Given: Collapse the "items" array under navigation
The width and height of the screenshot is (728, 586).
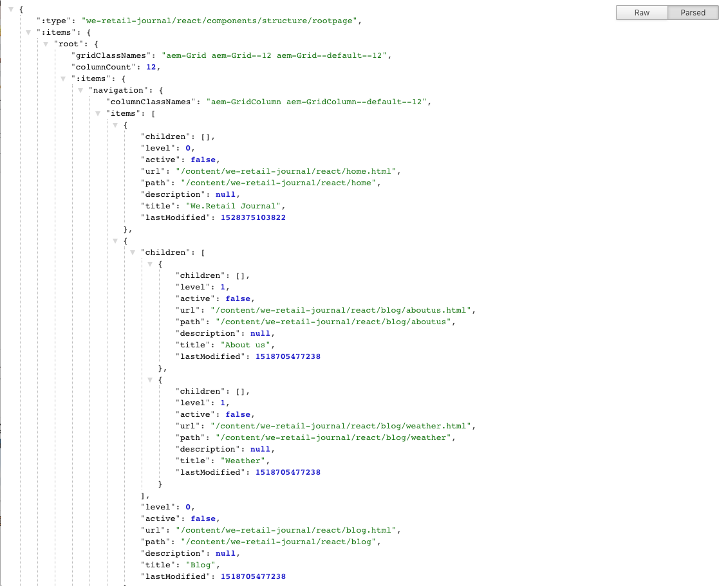Looking at the screenshot, I should click(x=98, y=114).
